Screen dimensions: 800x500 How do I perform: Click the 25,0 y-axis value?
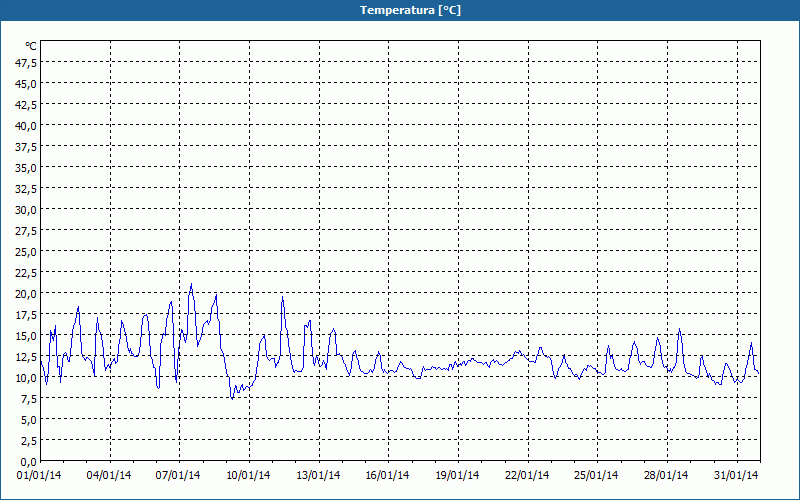27,252
